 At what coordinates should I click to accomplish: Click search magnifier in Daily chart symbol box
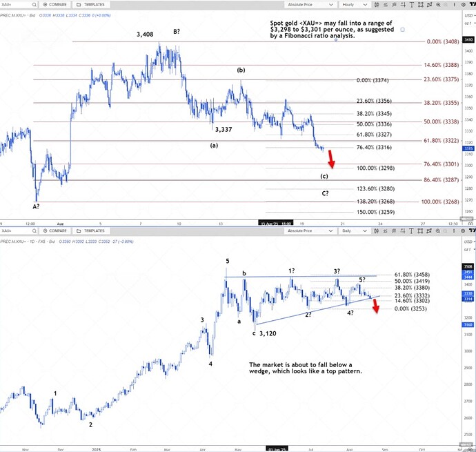click(34, 231)
